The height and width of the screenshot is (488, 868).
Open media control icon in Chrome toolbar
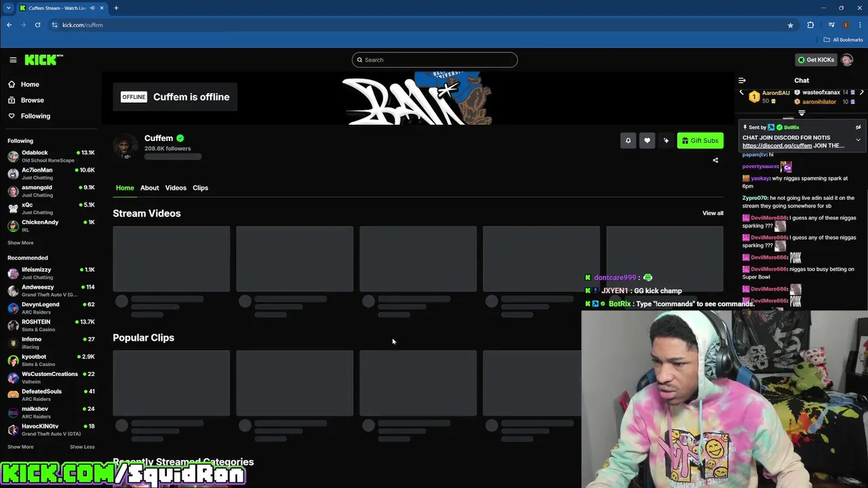coord(831,25)
